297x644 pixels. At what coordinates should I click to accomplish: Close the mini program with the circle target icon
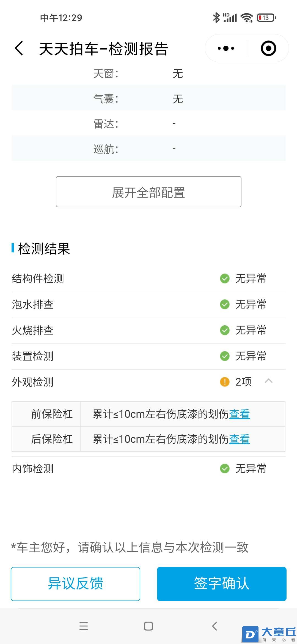[268, 48]
